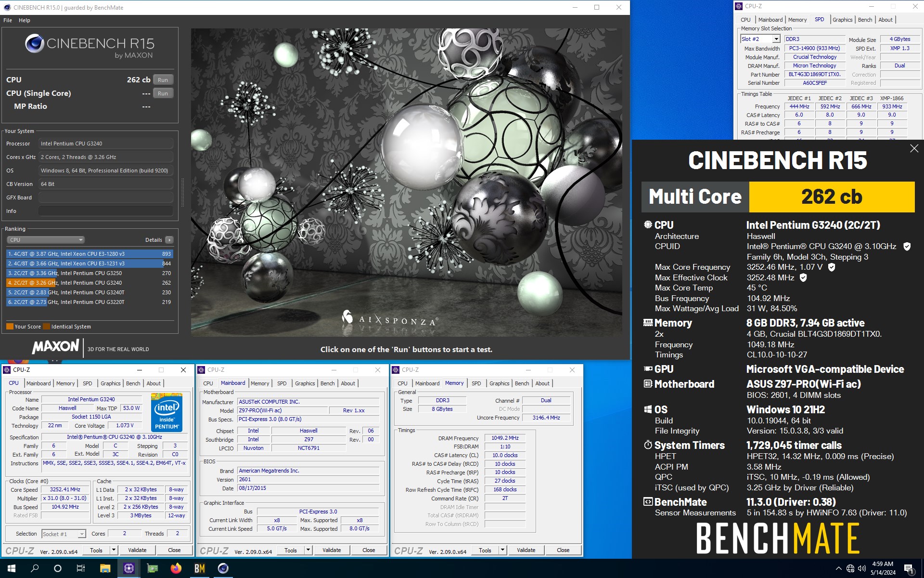Open taskbar search magnifier
This screenshot has width=924, height=578.
click(x=35, y=568)
